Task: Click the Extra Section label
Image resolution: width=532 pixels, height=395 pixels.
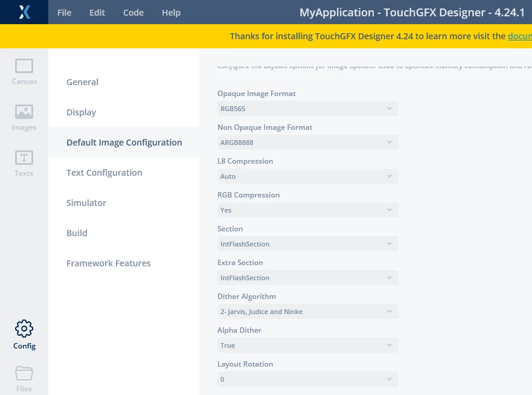Action: [240, 262]
